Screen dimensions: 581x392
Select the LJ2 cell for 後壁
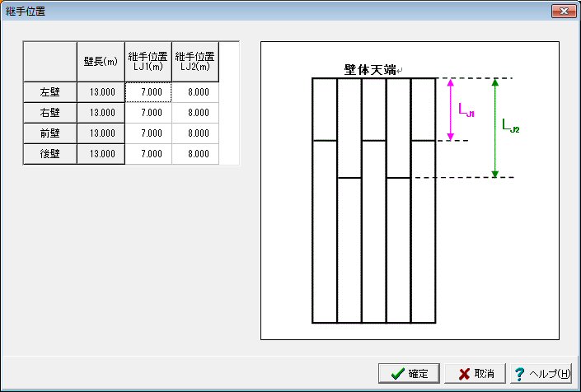(x=195, y=154)
